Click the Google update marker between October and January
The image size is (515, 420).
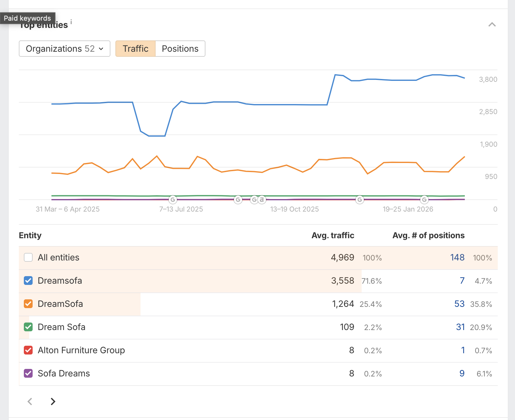tap(359, 199)
